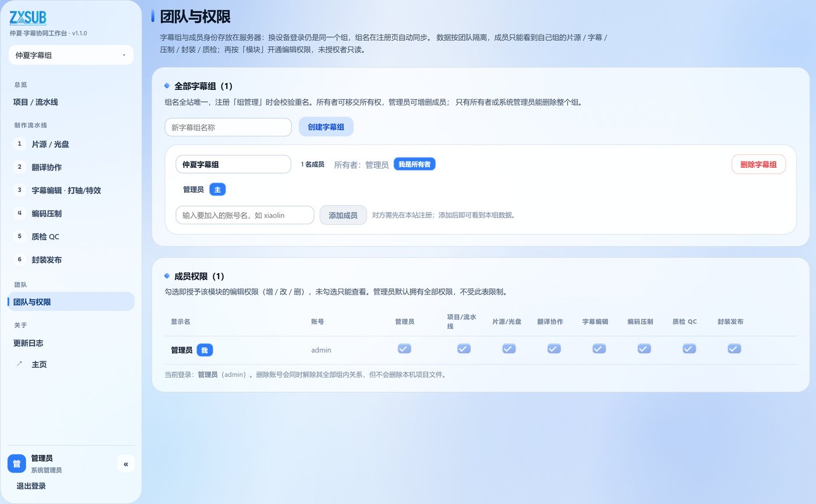
Task: Collapse sidebar with the « button
Action: (126, 464)
